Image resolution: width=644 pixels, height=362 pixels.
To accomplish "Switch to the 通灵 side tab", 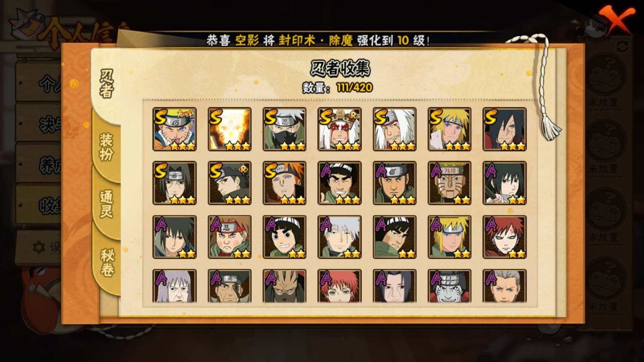I will pos(106,204).
